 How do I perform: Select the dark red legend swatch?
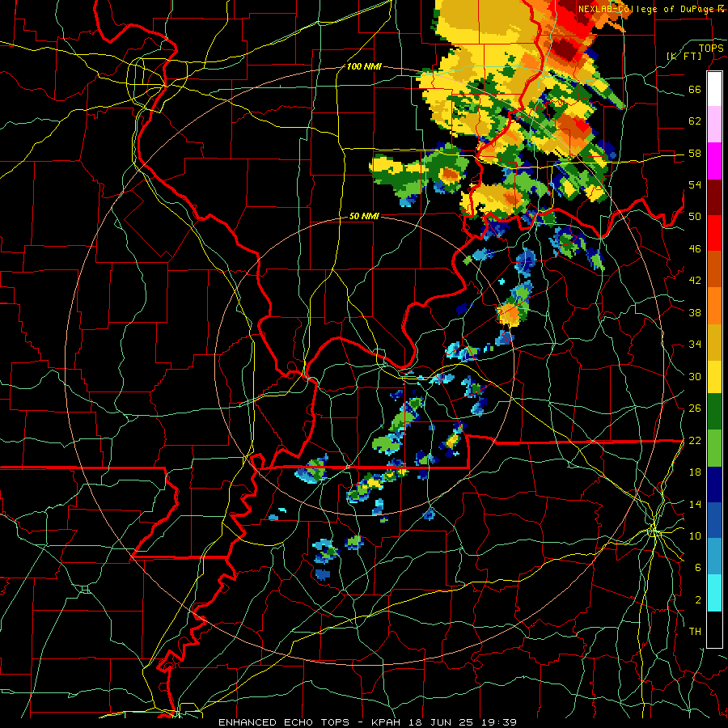coord(714,197)
